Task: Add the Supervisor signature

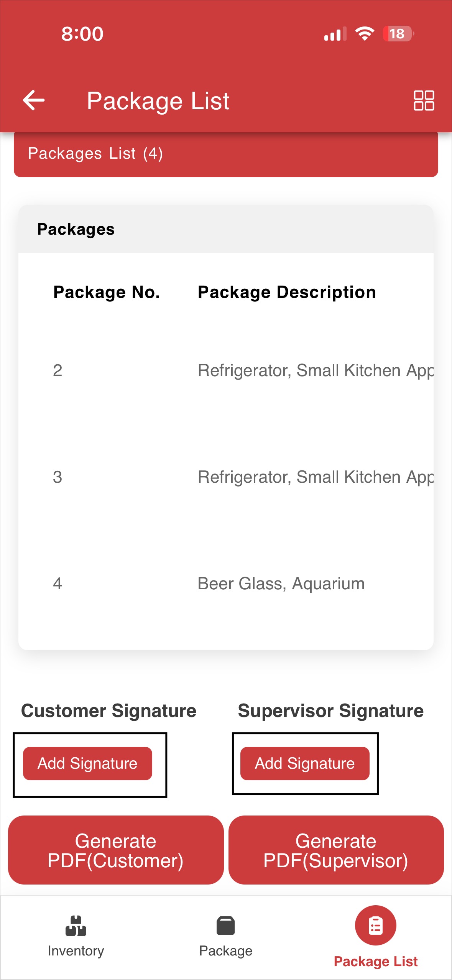Action: [x=305, y=763]
